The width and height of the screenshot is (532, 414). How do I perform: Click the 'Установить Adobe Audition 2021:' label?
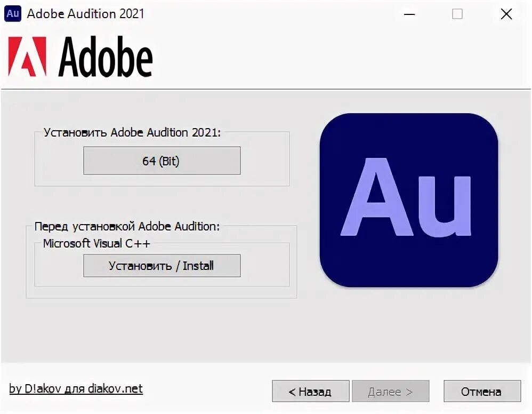[132, 132]
